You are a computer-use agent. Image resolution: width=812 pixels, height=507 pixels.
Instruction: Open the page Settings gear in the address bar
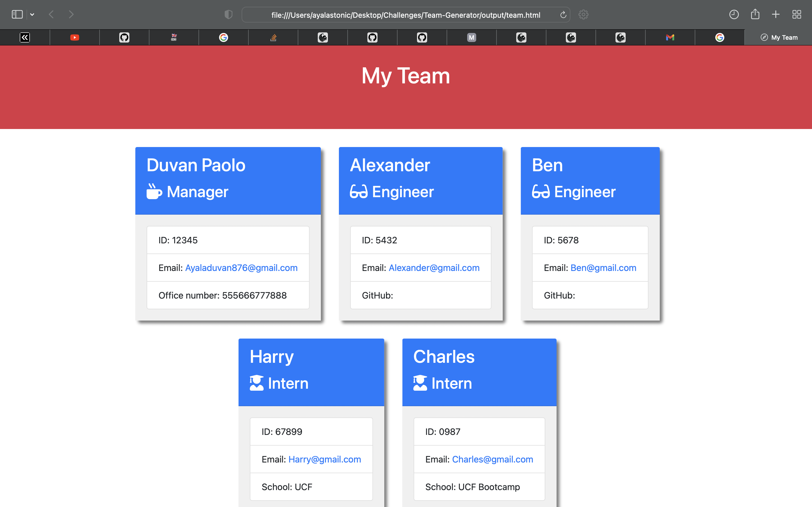[583, 14]
